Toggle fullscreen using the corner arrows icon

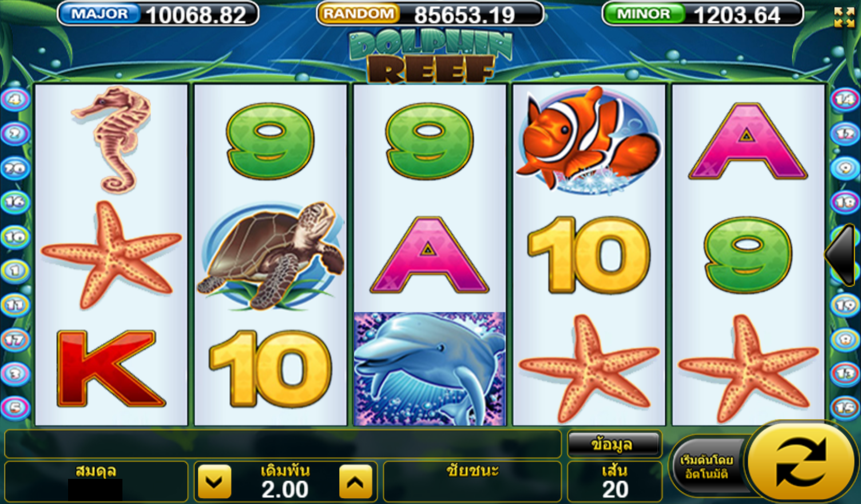click(x=844, y=18)
